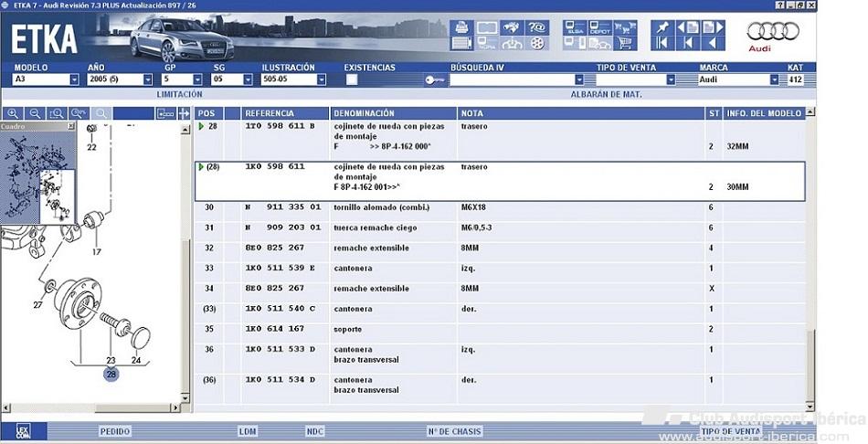Screen dimensions: 868x444
Task: Click the PEDIDO button
Action: pyautogui.click(x=114, y=431)
